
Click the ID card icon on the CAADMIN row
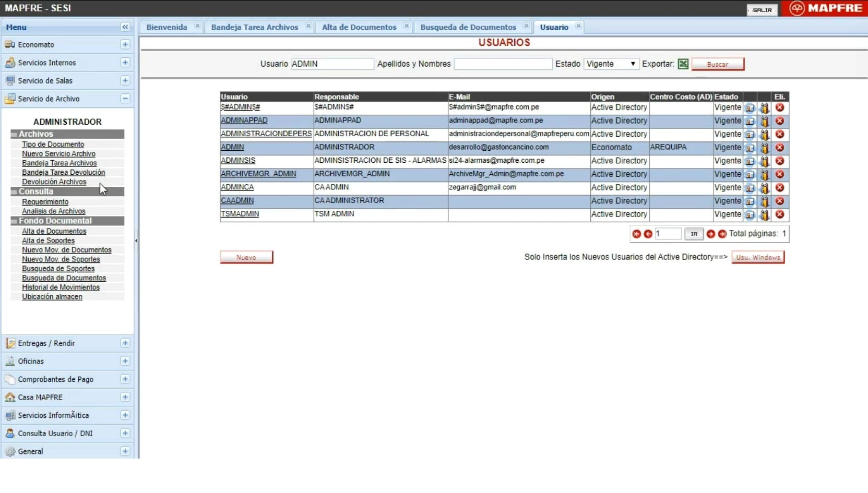[750, 201]
